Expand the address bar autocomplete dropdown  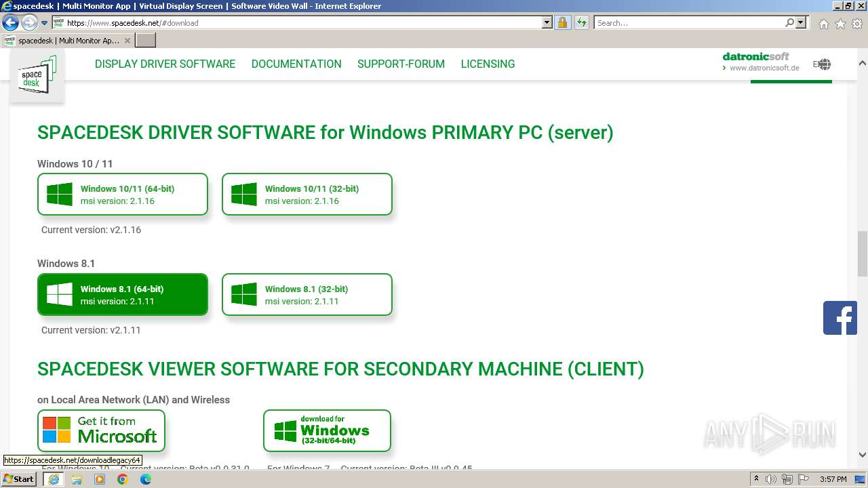547,22
